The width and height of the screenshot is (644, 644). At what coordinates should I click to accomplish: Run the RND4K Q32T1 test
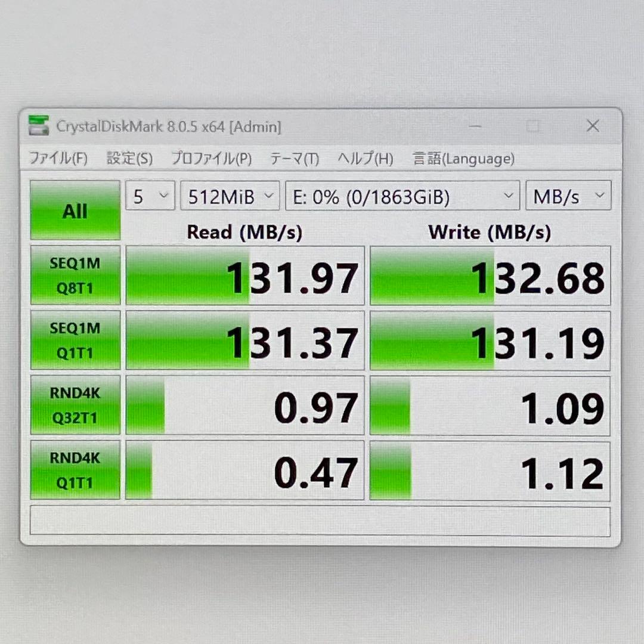coord(75,404)
